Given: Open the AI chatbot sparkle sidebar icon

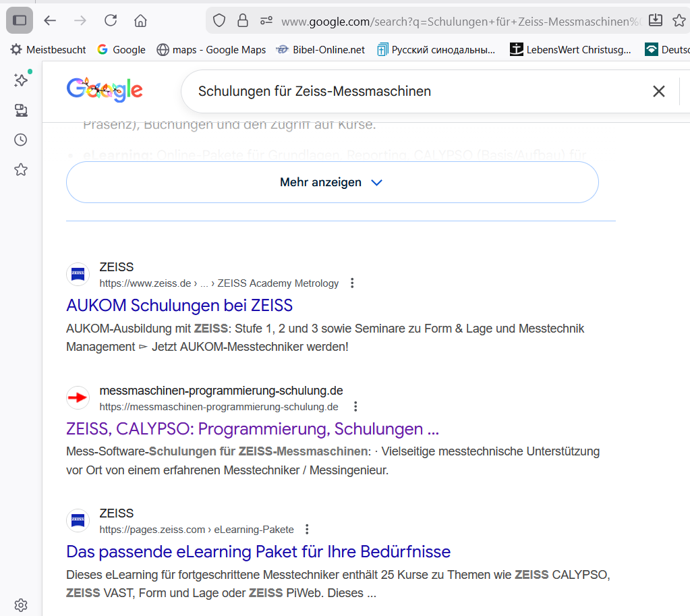Looking at the screenshot, I should 21,80.
